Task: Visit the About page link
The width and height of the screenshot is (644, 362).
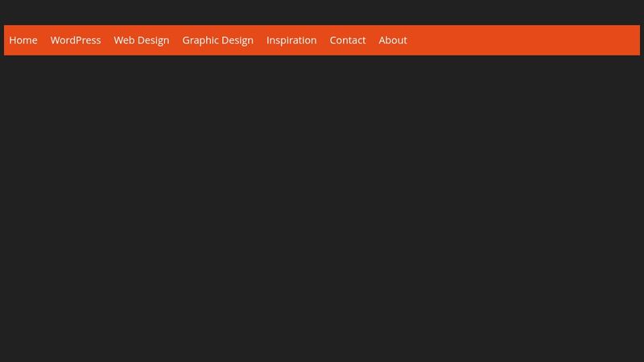Action: tap(393, 40)
